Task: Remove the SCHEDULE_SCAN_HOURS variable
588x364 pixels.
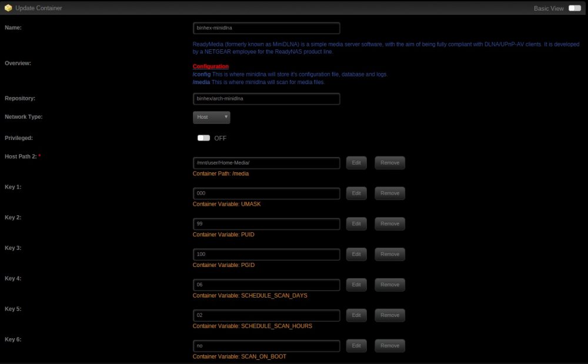Action: [x=390, y=315]
